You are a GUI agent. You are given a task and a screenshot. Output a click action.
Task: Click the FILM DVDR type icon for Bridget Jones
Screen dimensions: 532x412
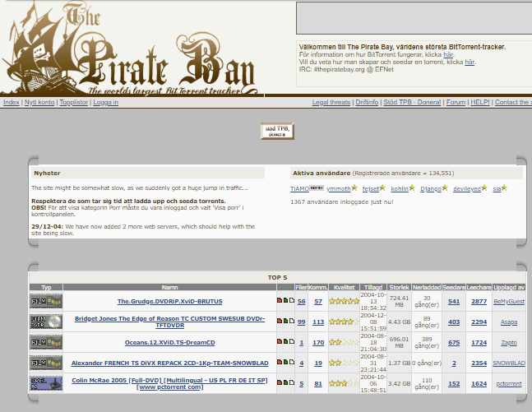[46, 322]
